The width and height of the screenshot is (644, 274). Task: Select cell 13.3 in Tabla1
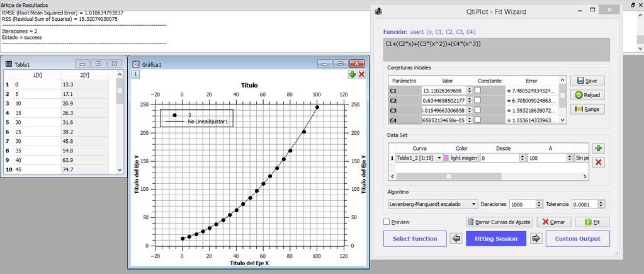pos(84,84)
